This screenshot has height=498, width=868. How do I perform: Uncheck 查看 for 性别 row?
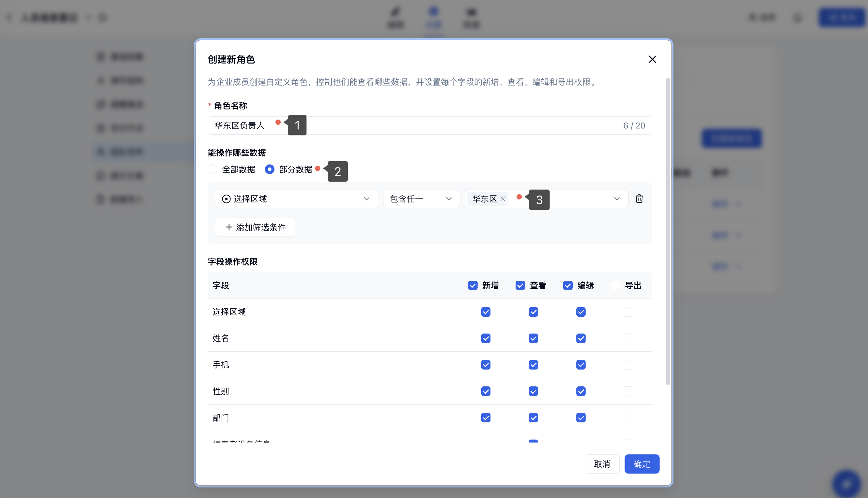tap(533, 391)
